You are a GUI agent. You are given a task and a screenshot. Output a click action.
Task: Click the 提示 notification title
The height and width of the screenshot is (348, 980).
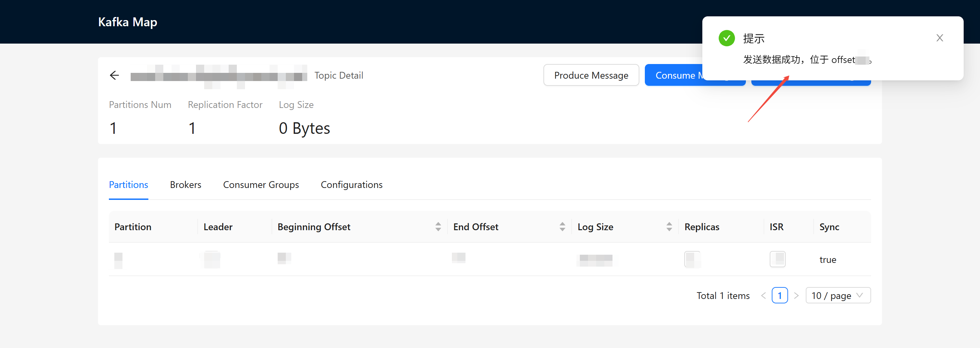pos(754,38)
